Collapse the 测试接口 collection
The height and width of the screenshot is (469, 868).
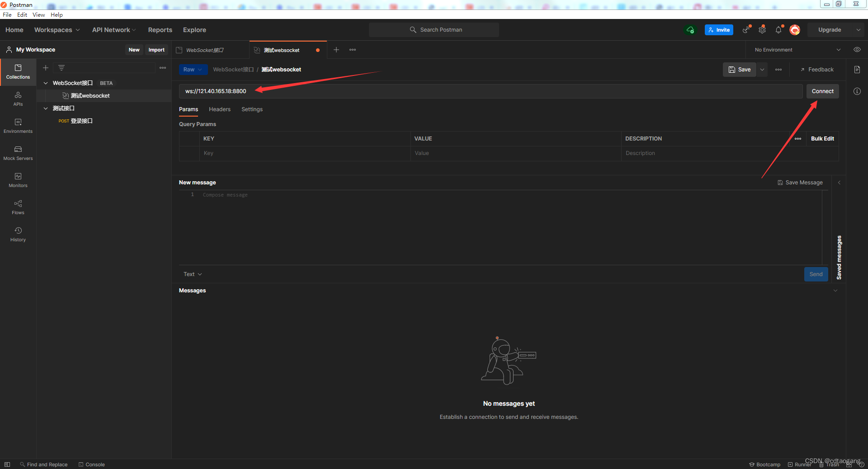click(46, 108)
